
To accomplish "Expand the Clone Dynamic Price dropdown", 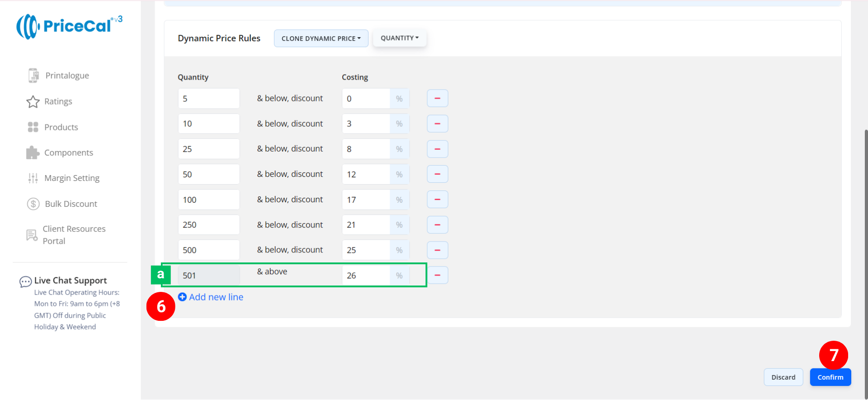I will click(x=321, y=38).
